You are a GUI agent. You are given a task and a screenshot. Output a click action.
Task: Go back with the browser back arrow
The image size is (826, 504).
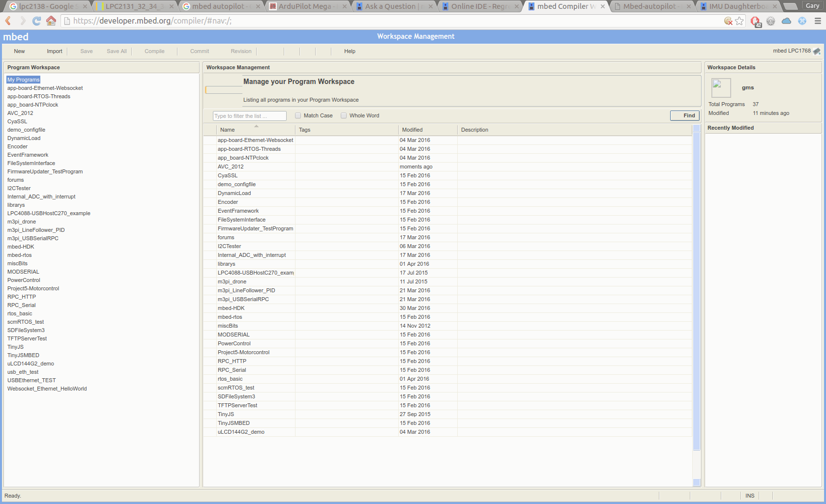pos(8,21)
